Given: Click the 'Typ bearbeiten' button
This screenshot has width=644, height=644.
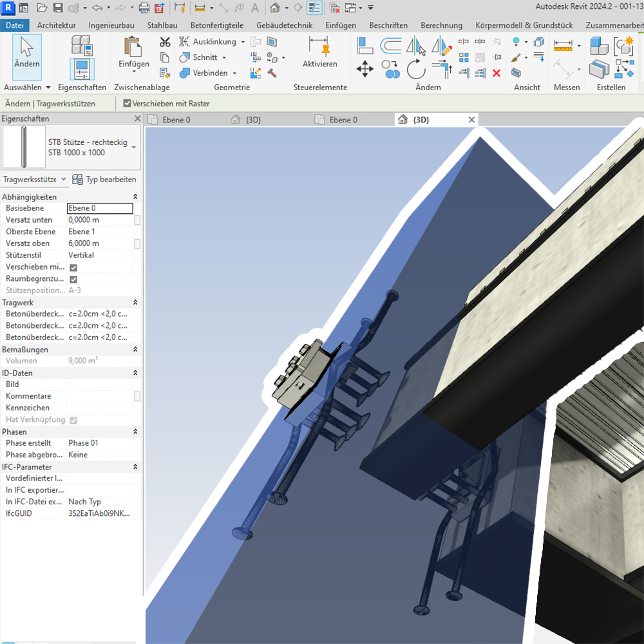Looking at the screenshot, I should pos(104,180).
